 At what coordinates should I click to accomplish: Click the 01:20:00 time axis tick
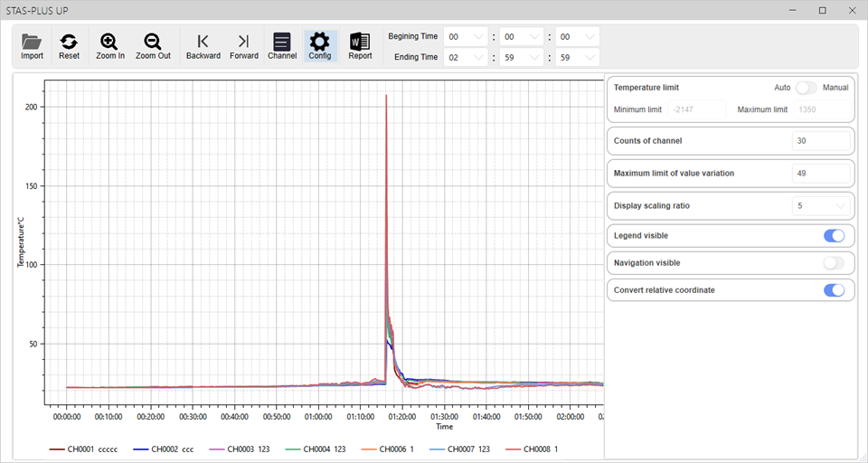[402, 417]
